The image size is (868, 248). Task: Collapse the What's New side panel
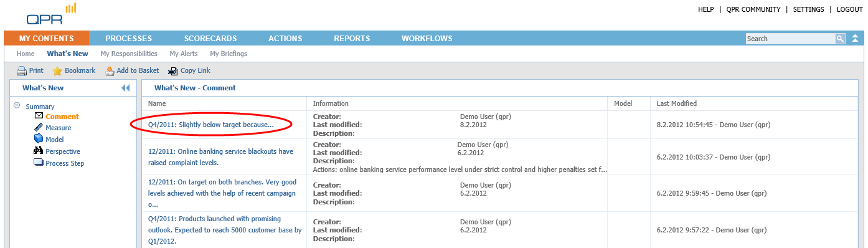coord(125,88)
